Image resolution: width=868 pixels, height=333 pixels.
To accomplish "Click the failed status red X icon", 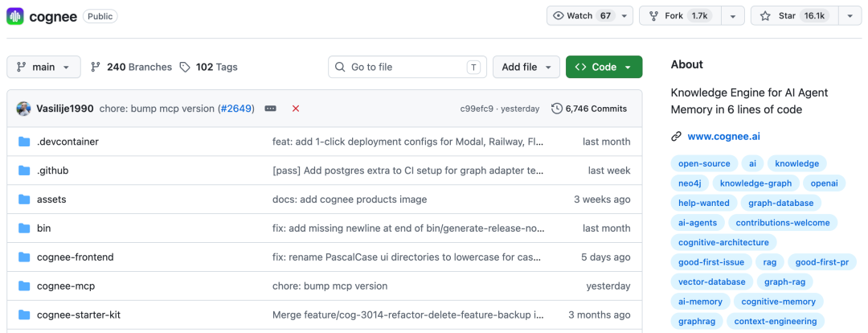I will coord(296,109).
